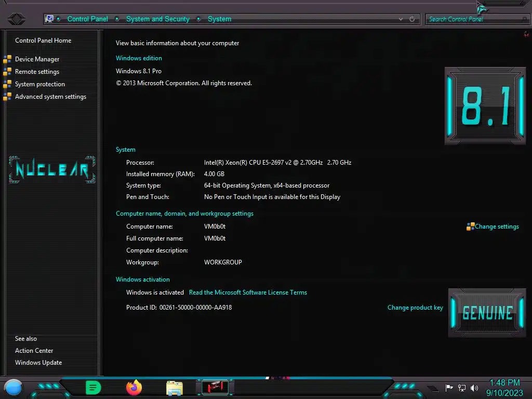The height and width of the screenshot is (399, 532).
Task: Open Action Center under See also
Action: point(34,351)
